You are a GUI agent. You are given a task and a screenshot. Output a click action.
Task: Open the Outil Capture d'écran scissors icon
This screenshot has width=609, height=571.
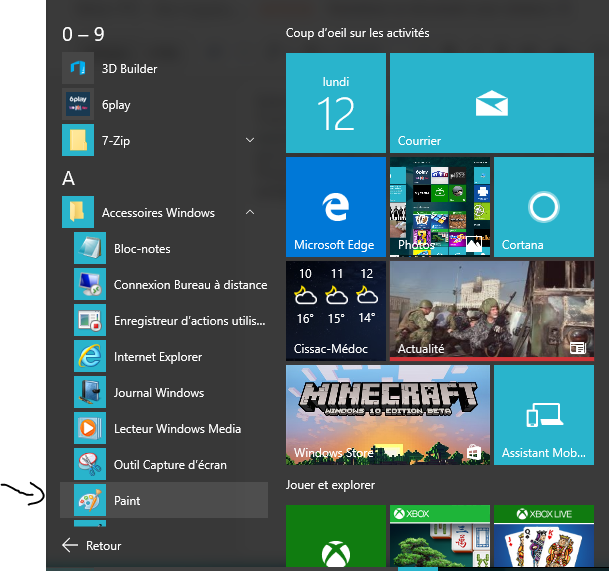pos(90,464)
